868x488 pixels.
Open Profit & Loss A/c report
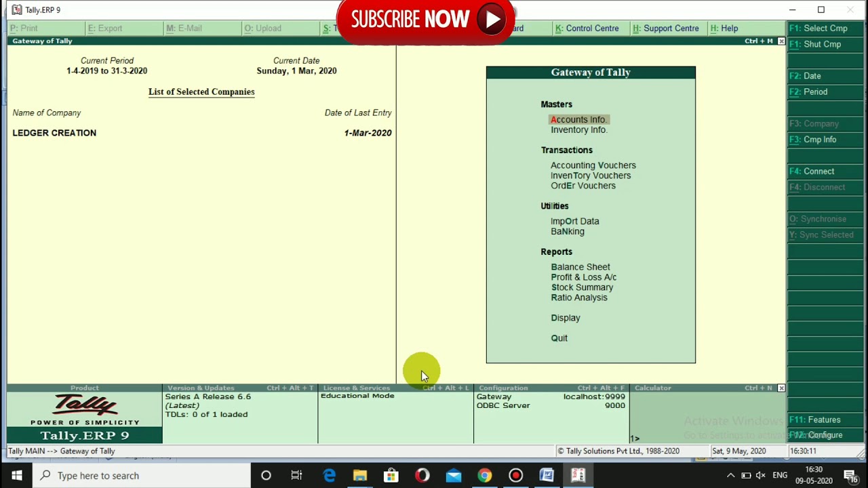tap(584, 277)
